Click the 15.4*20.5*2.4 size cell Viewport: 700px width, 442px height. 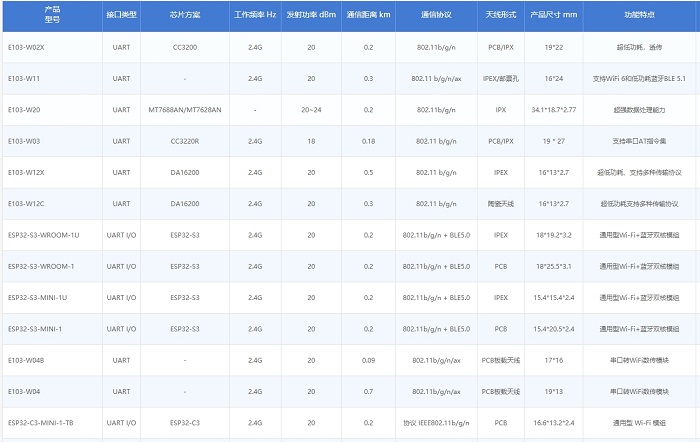pyautogui.click(x=554, y=329)
